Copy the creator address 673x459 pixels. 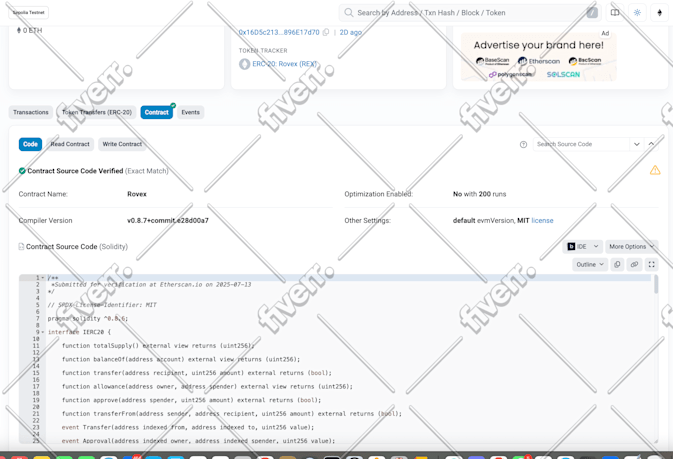[x=326, y=32]
